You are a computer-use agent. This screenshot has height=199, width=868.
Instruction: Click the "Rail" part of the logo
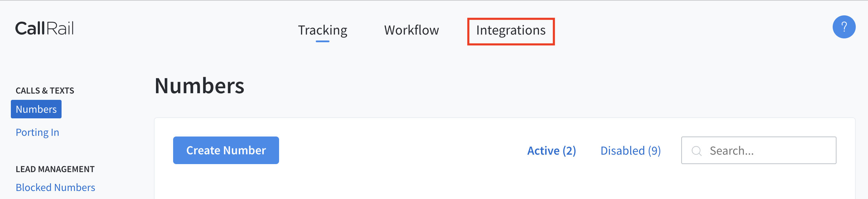(x=60, y=28)
